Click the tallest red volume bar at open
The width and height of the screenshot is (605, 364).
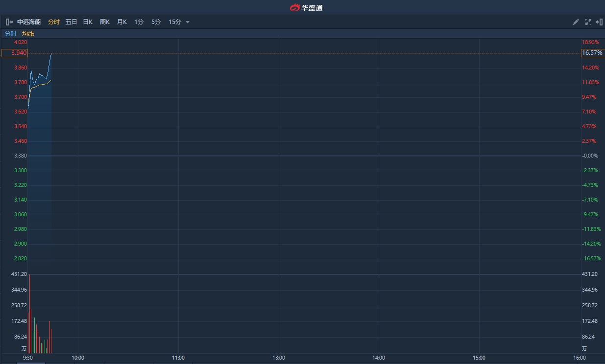[x=30, y=313]
